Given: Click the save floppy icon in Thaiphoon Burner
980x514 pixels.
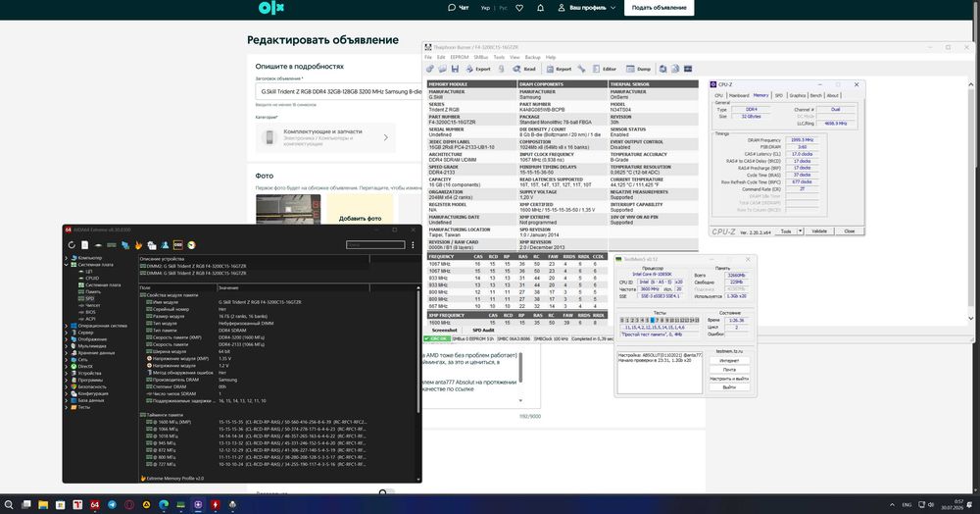Looking at the screenshot, I should pyautogui.click(x=455, y=69).
